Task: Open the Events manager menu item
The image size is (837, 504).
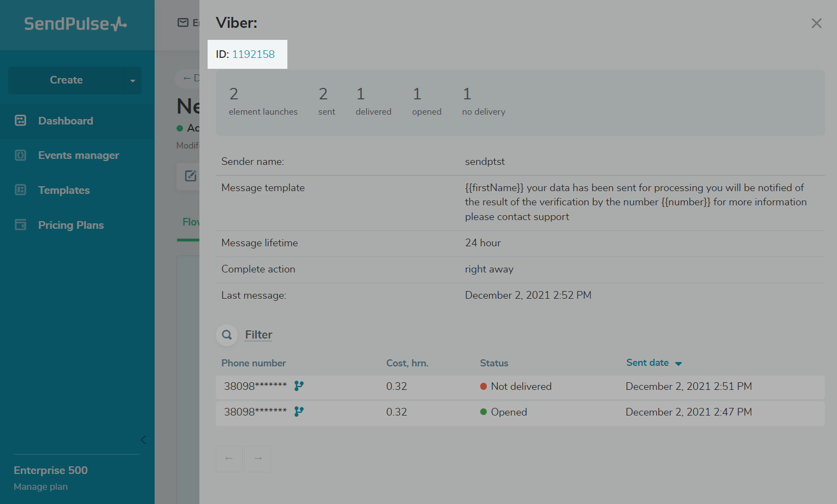Action: click(78, 156)
